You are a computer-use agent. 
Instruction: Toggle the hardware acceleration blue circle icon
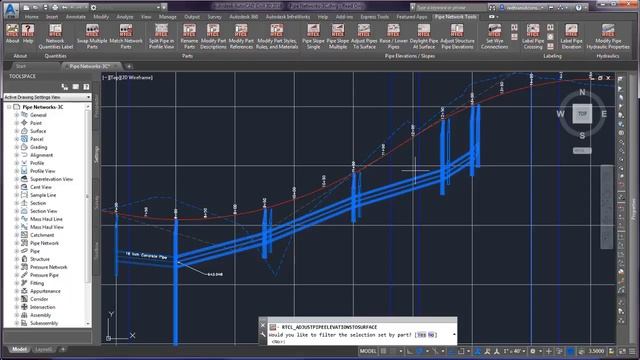pyautogui.click(x=570, y=351)
